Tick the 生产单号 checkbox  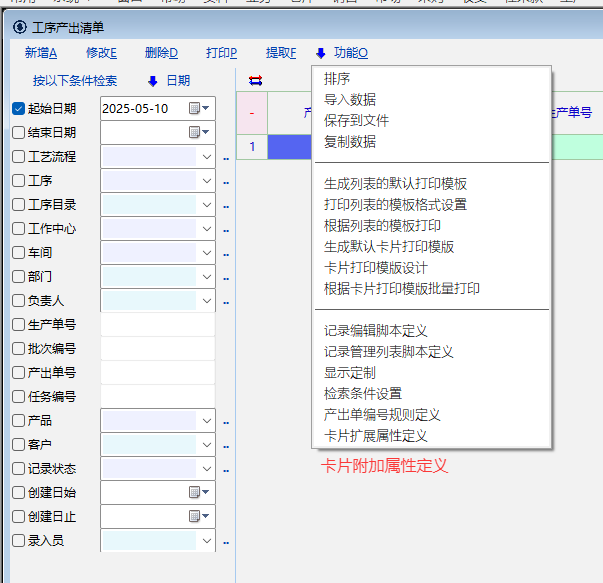(x=18, y=324)
